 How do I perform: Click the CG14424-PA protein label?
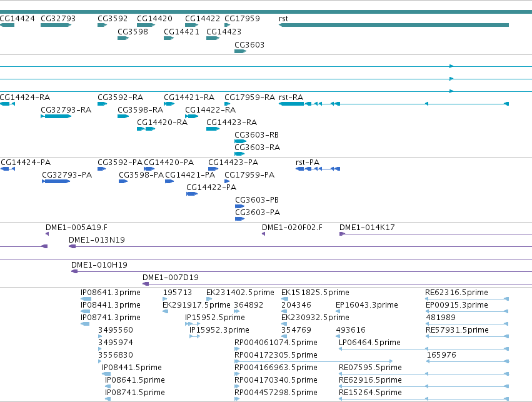point(26,163)
